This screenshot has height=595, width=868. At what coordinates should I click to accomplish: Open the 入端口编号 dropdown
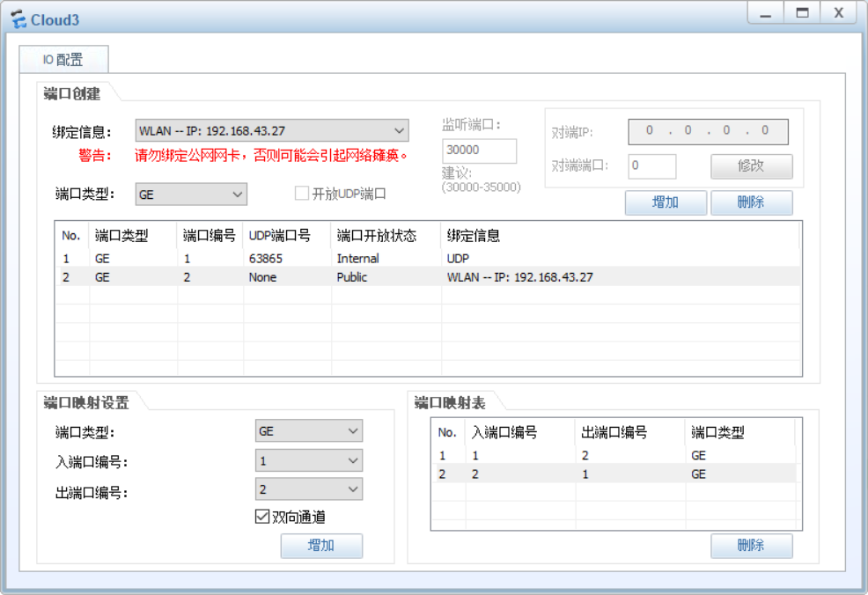(x=309, y=460)
